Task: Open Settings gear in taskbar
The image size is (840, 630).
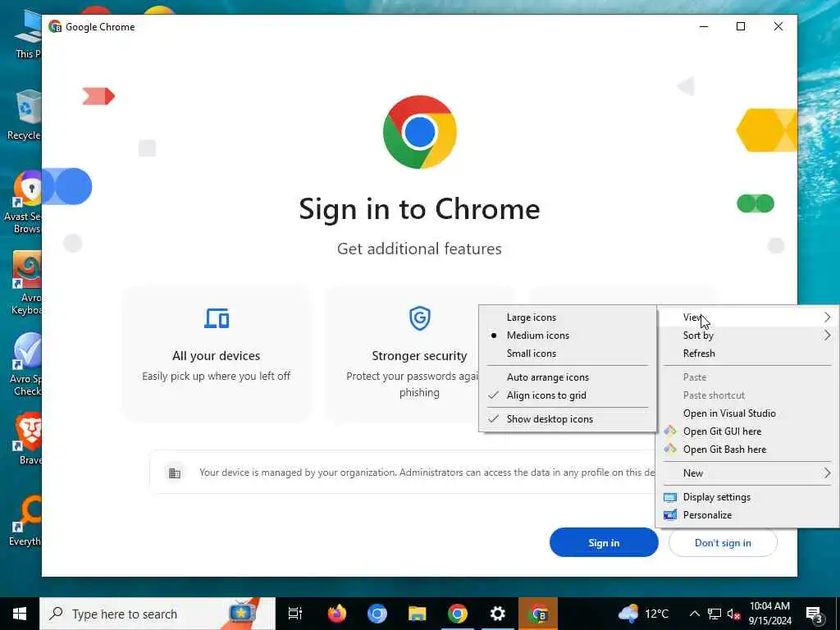Action: [x=498, y=614]
